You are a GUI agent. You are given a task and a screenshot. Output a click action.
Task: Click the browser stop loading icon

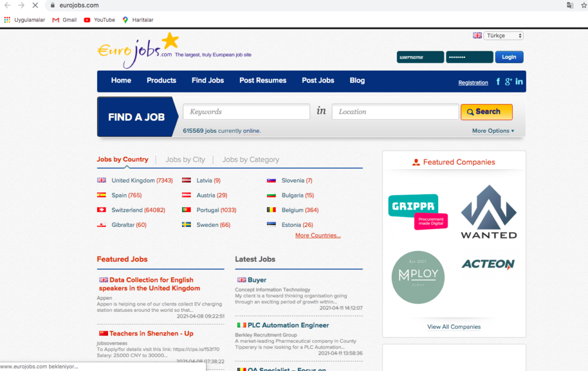click(35, 5)
